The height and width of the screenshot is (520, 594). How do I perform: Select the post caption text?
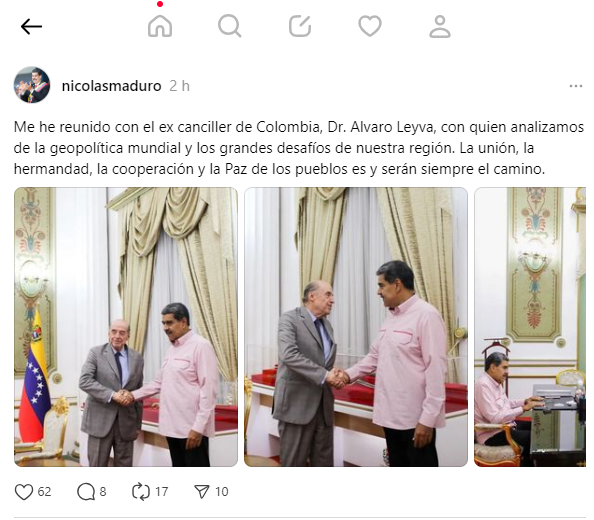(x=299, y=148)
